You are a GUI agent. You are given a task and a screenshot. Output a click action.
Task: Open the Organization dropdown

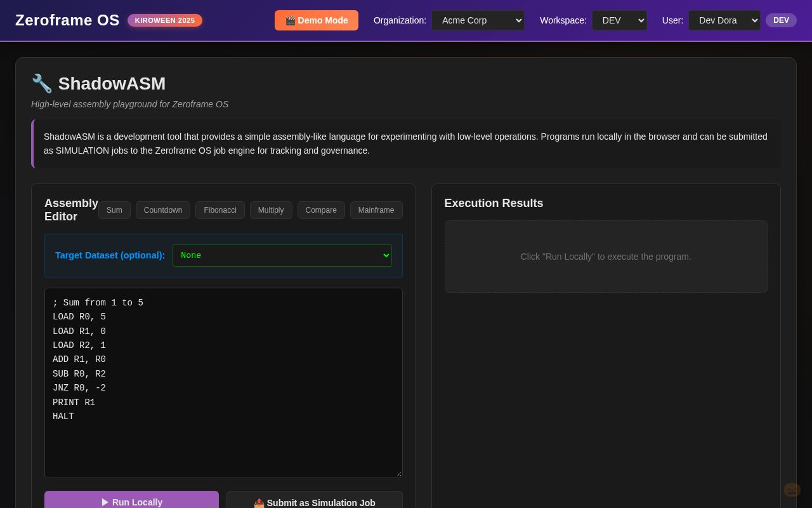pyautogui.click(x=478, y=20)
